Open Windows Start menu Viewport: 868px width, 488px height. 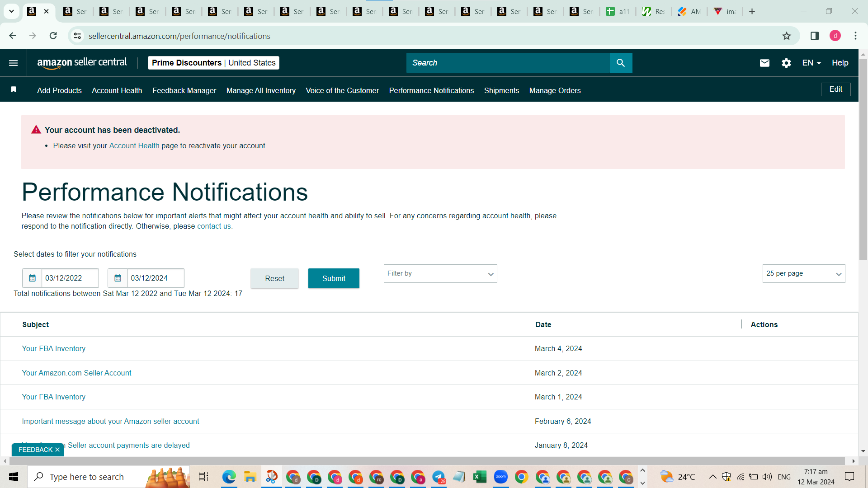(14, 477)
